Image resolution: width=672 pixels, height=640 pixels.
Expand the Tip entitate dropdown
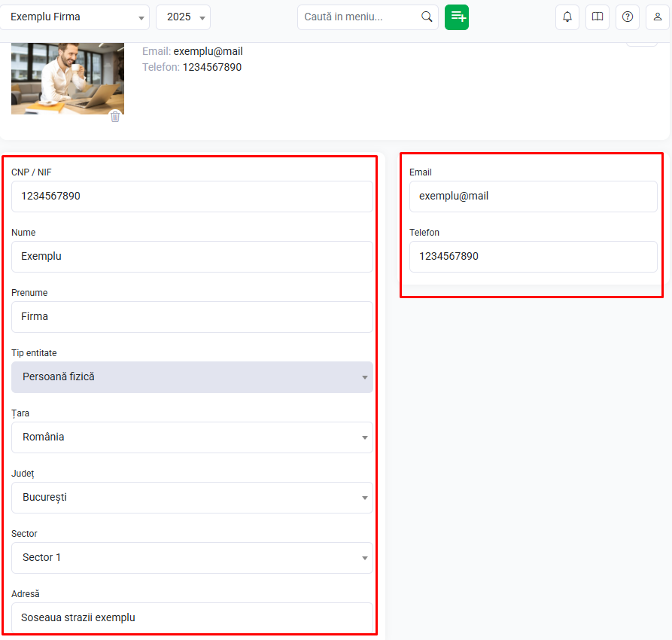[192, 377]
